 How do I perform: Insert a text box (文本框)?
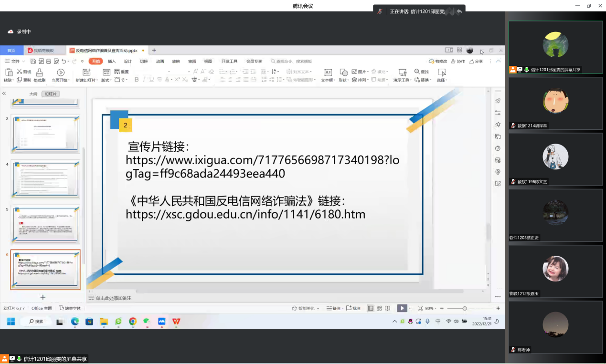tap(328, 72)
